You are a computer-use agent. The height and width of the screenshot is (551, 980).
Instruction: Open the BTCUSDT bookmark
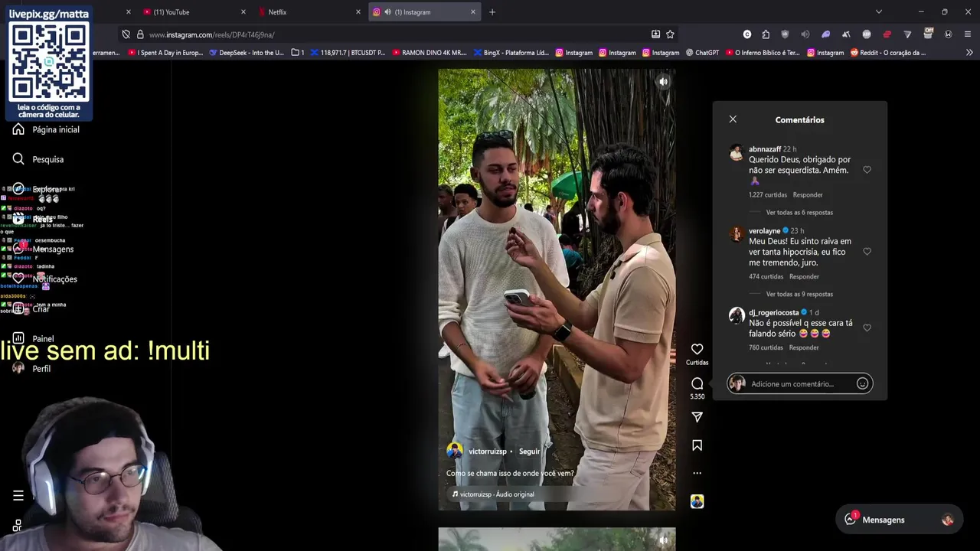pyautogui.click(x=348, y=53)
